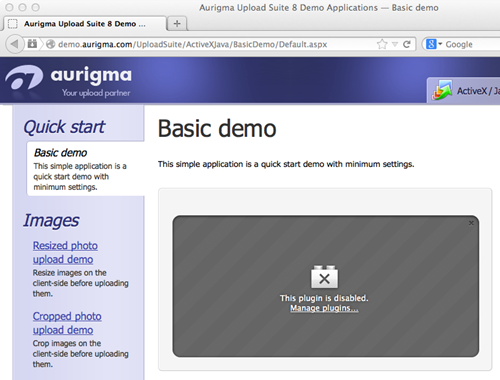This screenshot has width=500, height=380.
Task: Select Basic demo in the sidebar
Action: [x=60, y=153]
